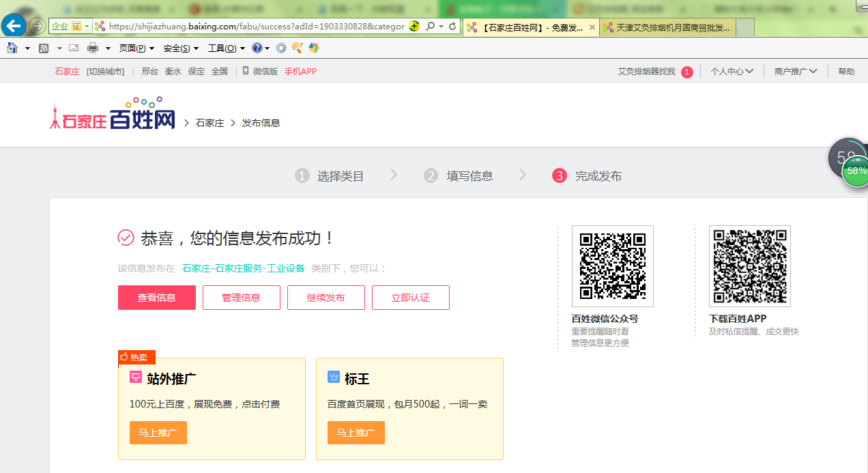Click the RSS feeds icon
Image resolution: width=868 pixels, height=473 pixels.
click(44, 48)
